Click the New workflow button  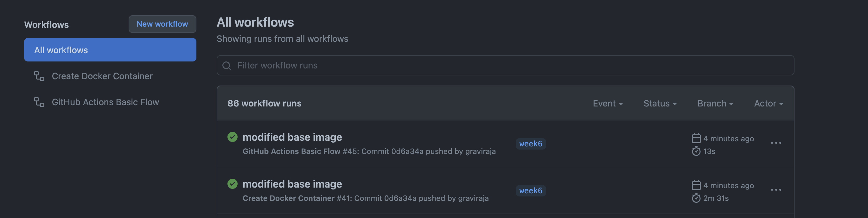(162, 24)
